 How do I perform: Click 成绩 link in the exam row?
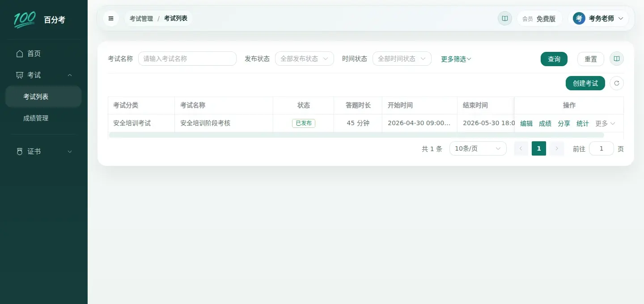click(x=545, y=123)
